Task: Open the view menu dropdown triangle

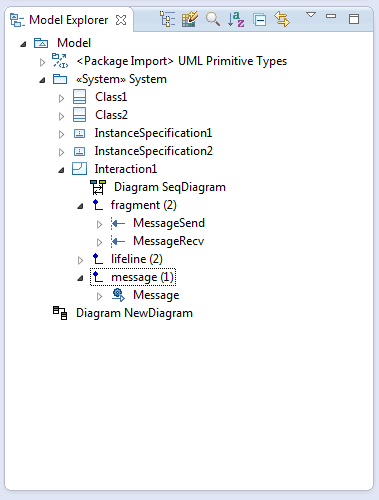Action: click(x=311, y=15)
